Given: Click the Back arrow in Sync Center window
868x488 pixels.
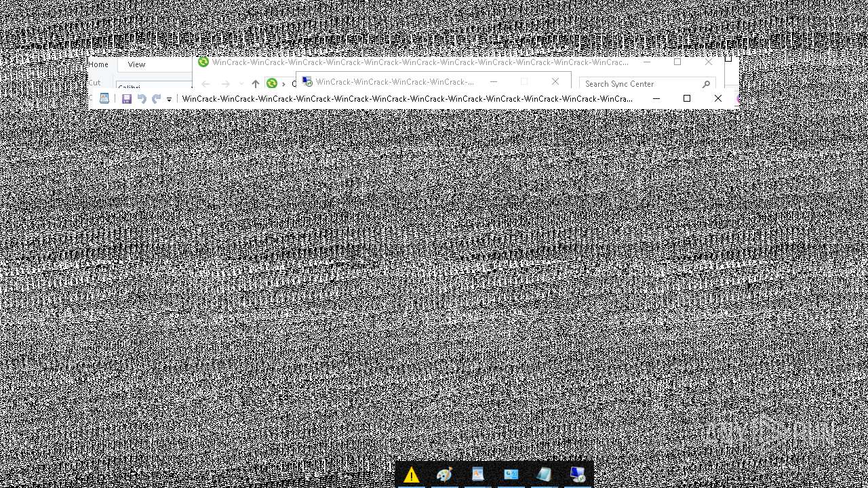Looking at the screenshot, I should tap(206, 84).
